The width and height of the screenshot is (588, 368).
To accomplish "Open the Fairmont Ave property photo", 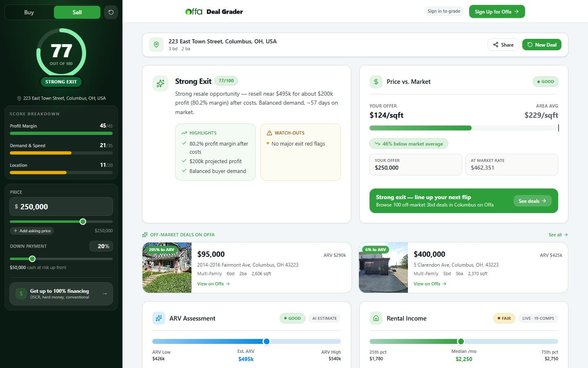I will pyautogui.click(x=167, y=267).
